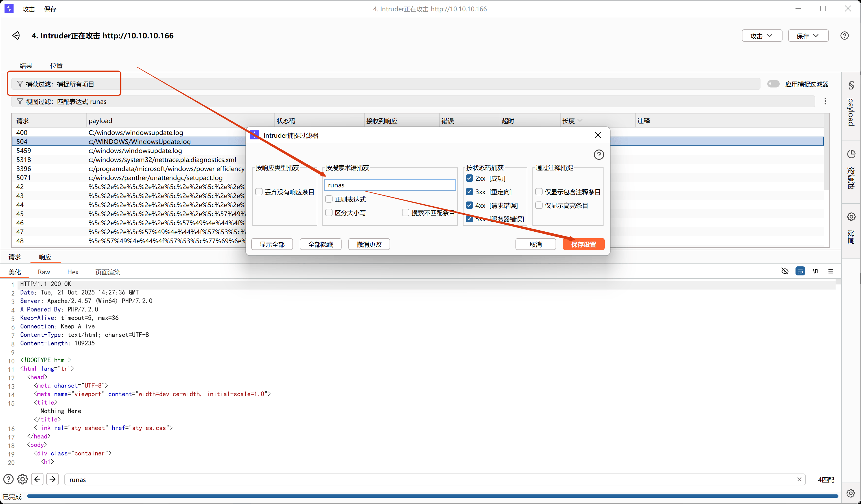Open the search settings gear at bottom left
The width and height of the screenshot is (861, 504).
(x=22, y=479)
